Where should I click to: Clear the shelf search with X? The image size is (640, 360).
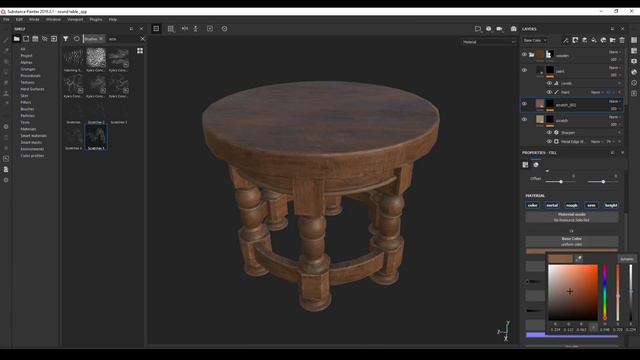(x=142, y=39)
